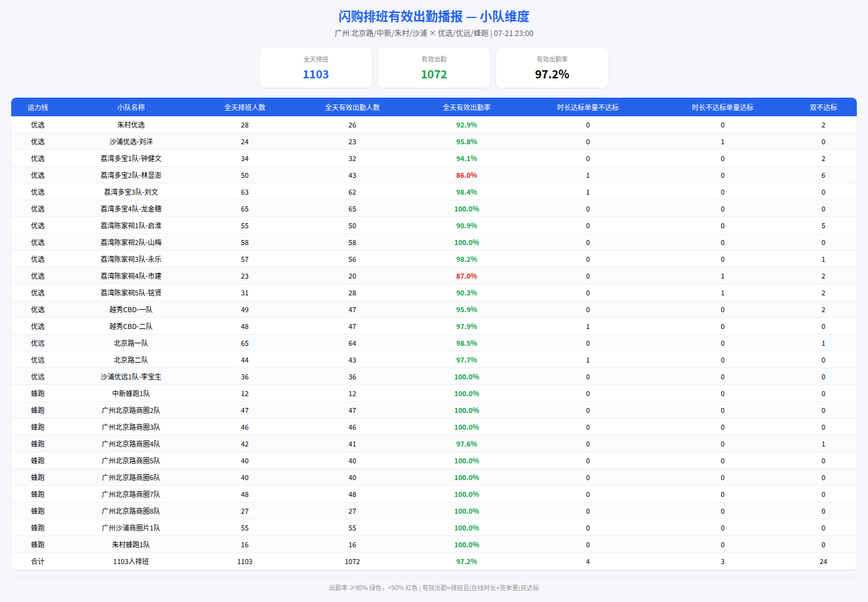The image size is (868, 602).
Task: Select the 荔湾陈家祠3队-永乐 row name
Action: click(131, 259)
